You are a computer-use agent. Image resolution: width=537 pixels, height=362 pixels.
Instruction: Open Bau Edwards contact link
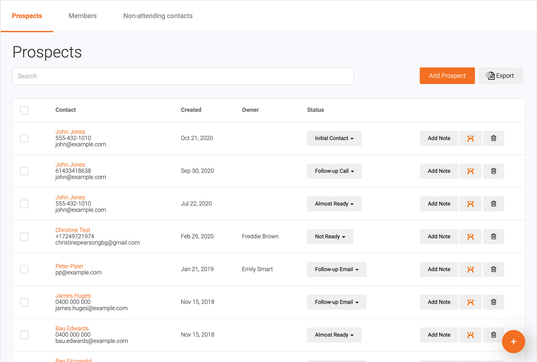coord(72,328)
